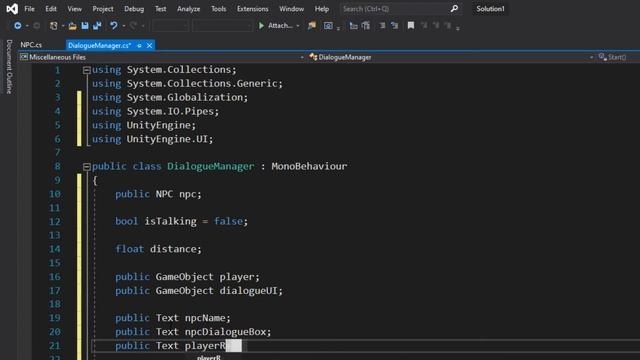Uncomment the selected lines icon
Image resolution: width=640 pixels, height=360 pixels.
pos(394,26)
